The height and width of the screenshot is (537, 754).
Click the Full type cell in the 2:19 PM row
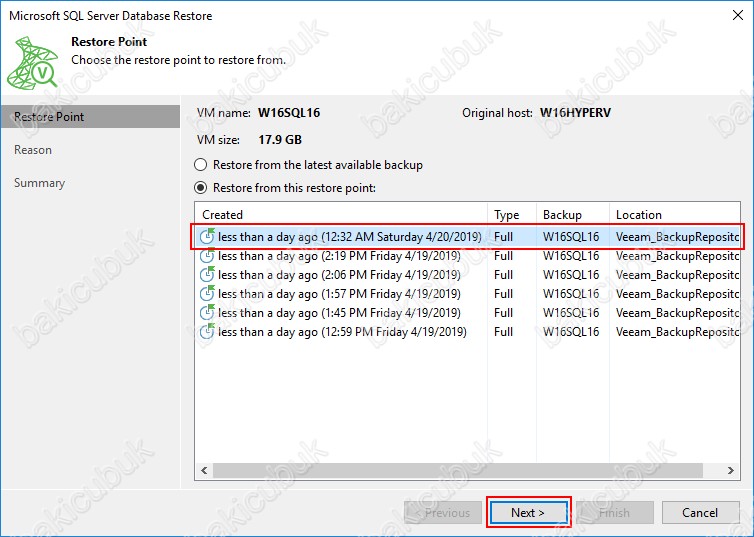(503, 256)
